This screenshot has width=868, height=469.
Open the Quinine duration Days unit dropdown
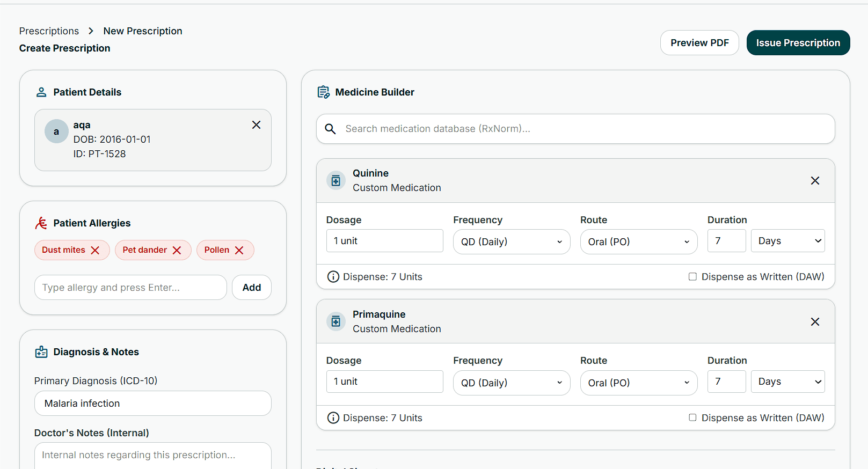coord(787,241)
